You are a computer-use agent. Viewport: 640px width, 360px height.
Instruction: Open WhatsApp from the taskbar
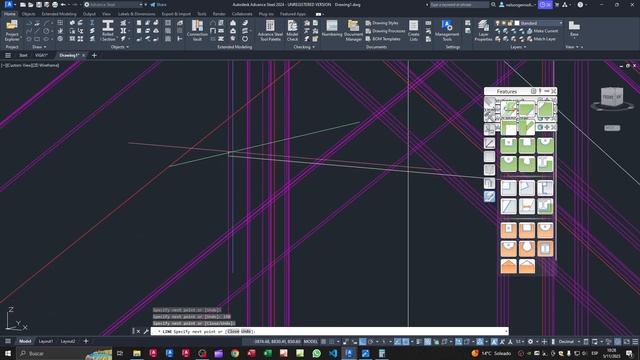pos(316,353)
